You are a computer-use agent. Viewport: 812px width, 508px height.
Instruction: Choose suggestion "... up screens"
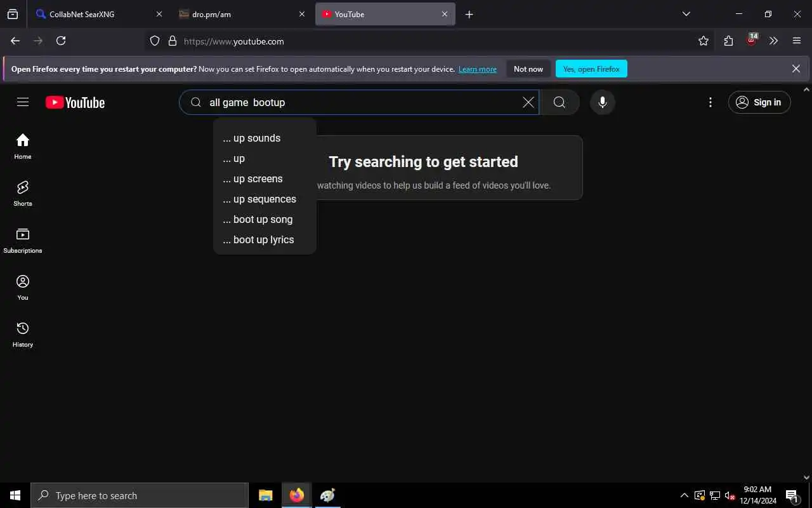pos(265,178)
